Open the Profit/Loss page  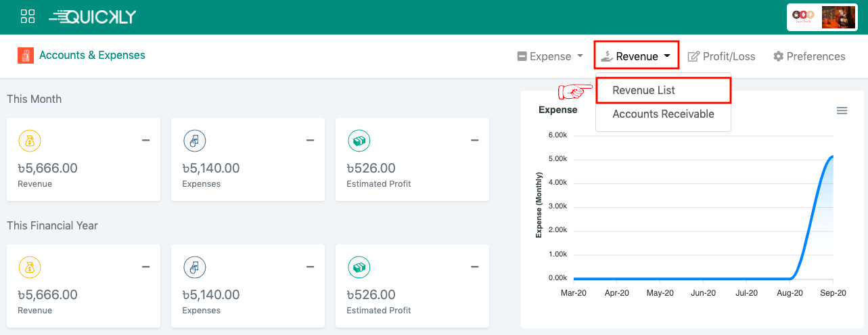721,56
